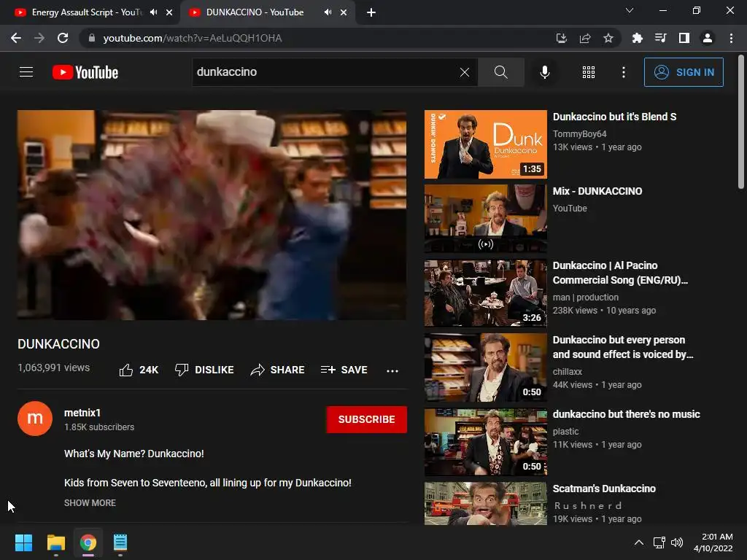
Task: Open Scatman's Dunkaccino video title
Action: point(603,489)
